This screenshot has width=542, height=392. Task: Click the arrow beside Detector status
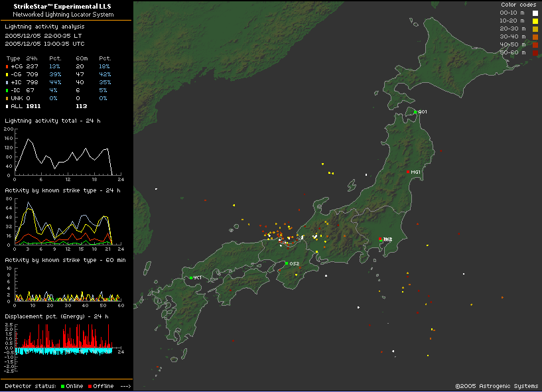tap(125, 386)
